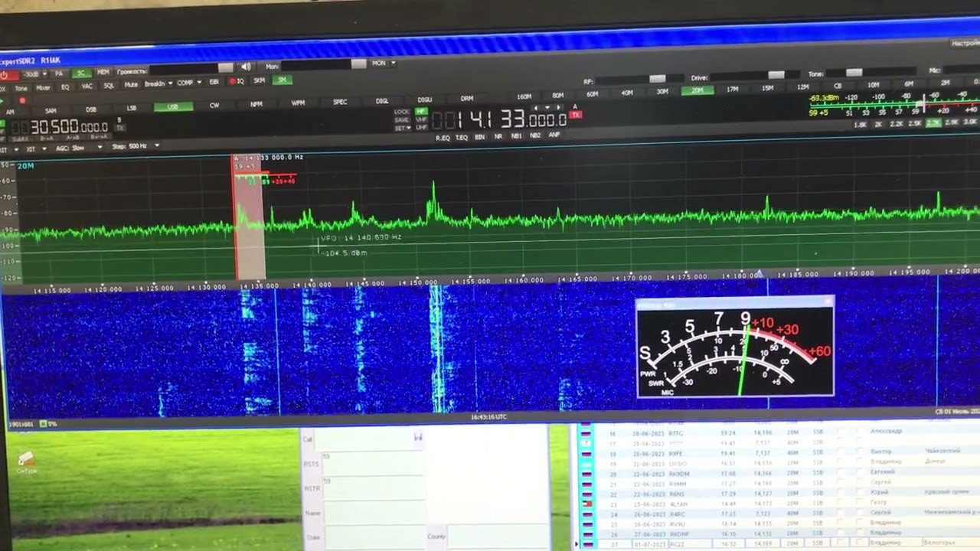This screenshot has width=980, height=551.
Task: Click the CnType desktop icon
Action: pos(27,461)
